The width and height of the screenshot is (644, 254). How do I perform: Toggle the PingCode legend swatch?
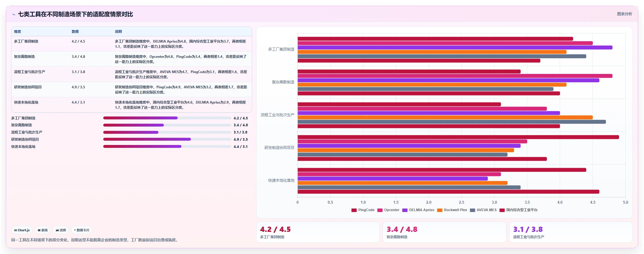coord(354,210)
